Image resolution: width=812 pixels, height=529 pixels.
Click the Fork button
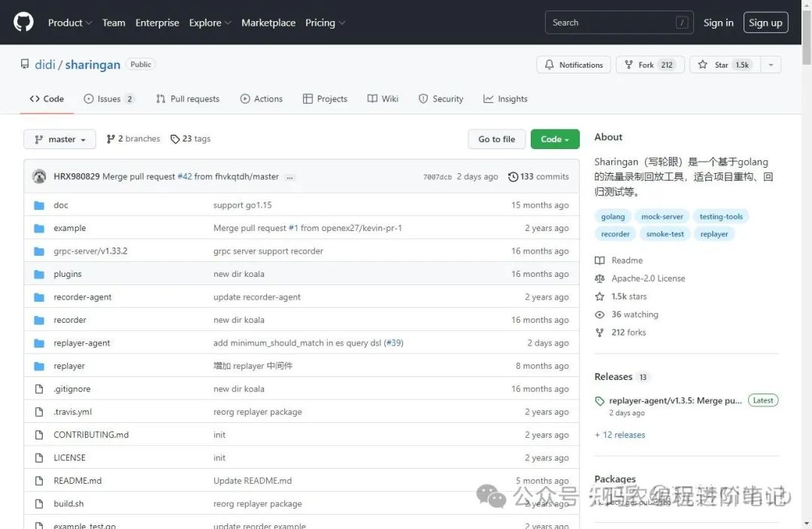coord(650,65)
